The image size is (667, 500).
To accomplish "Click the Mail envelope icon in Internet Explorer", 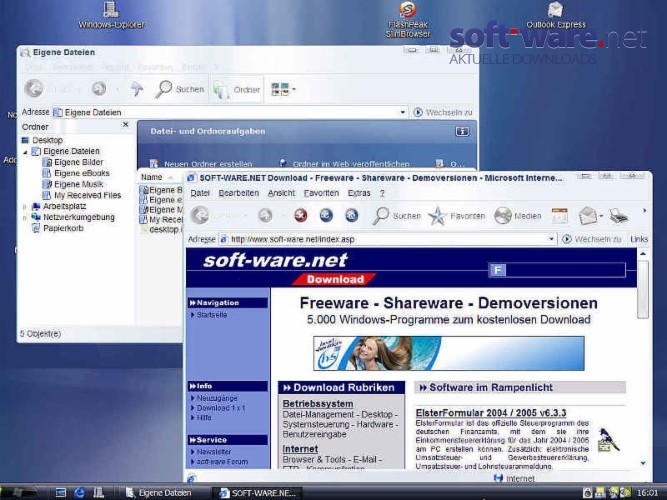I will click(x=588, y=216).
